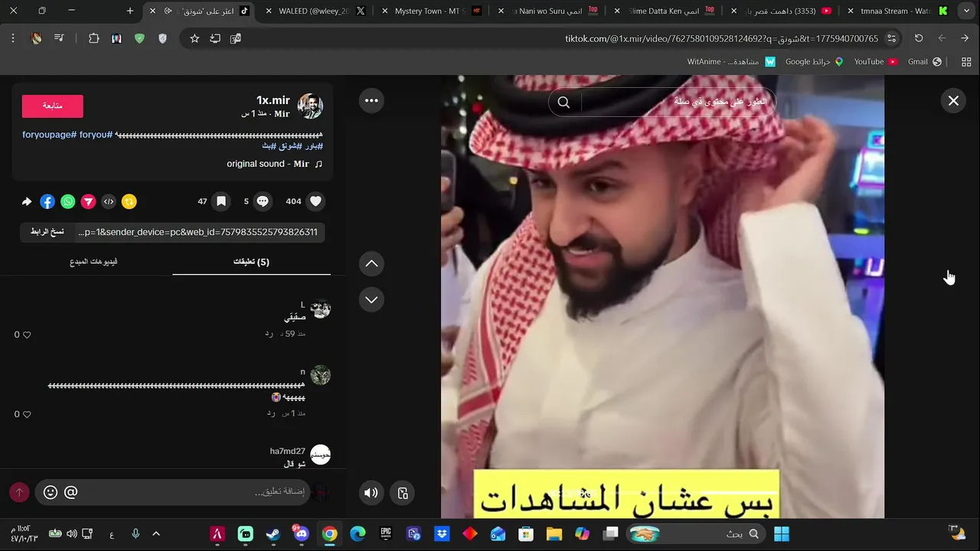This screenshot has width=980, height=551.
Task: Open the Google Maps bookmark
Action: point(814,61)
